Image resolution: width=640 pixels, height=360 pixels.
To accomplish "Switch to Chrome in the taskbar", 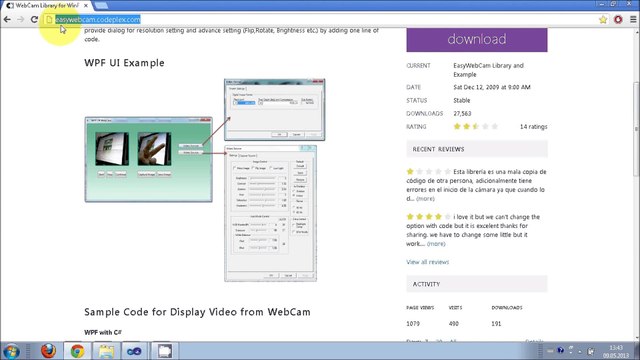I will (x=77, y=351).
